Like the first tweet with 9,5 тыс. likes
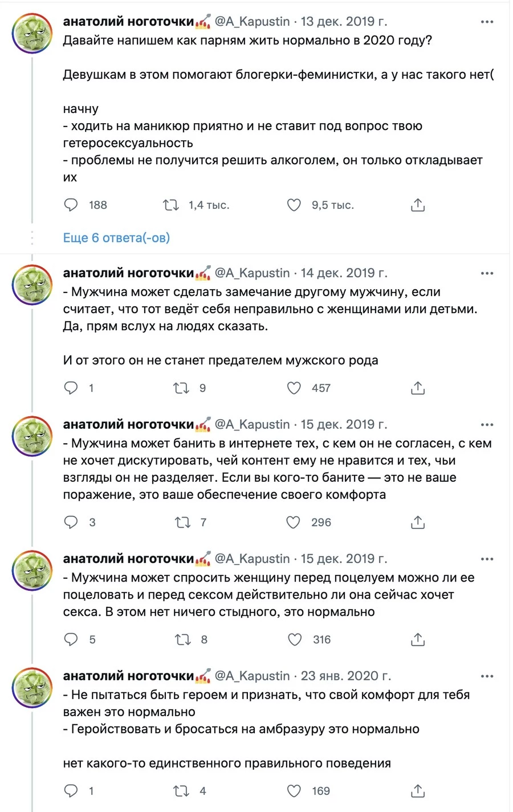 click(x=294, y=205)
